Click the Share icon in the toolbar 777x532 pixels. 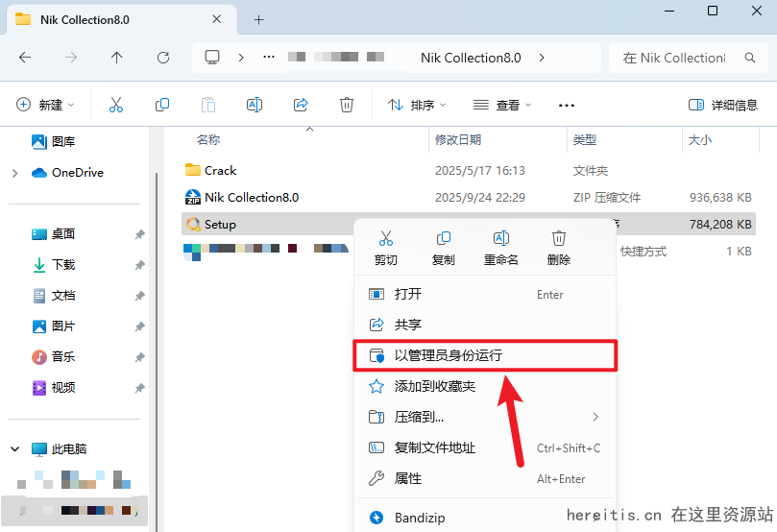301,105
